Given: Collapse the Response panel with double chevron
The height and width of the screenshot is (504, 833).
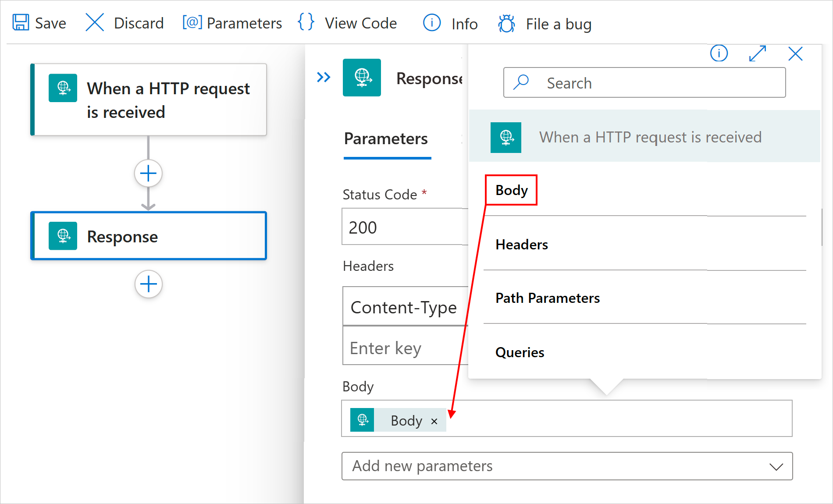Looking at the screenshot, I should 324,78.
